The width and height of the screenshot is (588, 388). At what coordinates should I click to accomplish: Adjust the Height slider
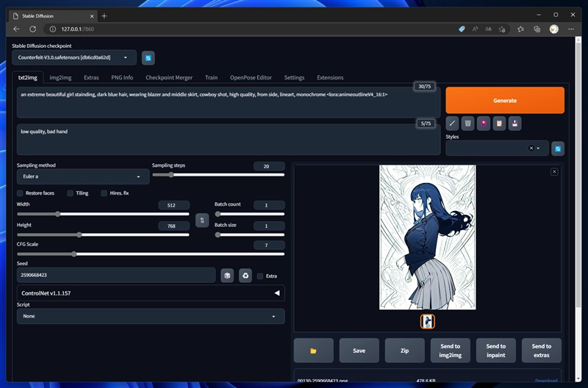103,234
